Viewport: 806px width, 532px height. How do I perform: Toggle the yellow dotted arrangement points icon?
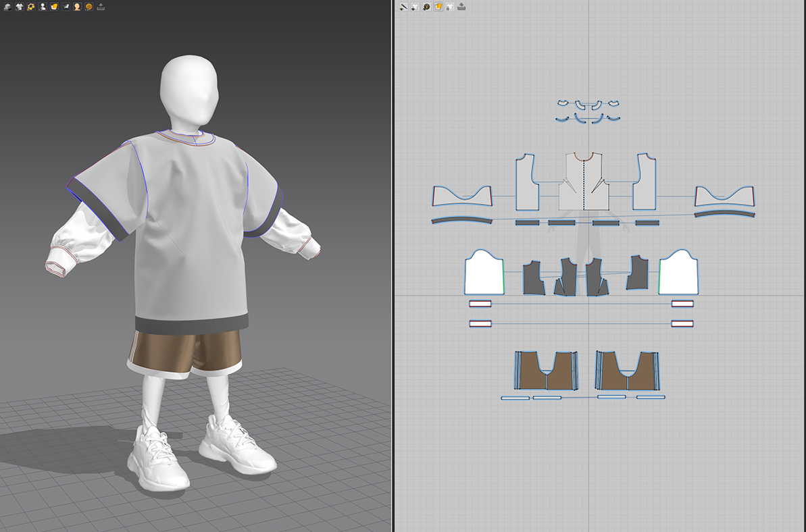pos(30,7)
